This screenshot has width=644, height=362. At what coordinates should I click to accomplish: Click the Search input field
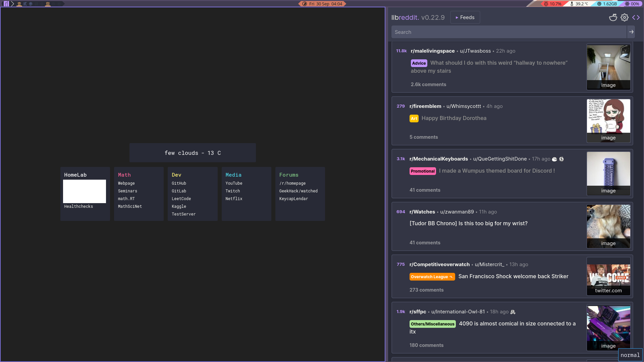[x=508, y=32]
